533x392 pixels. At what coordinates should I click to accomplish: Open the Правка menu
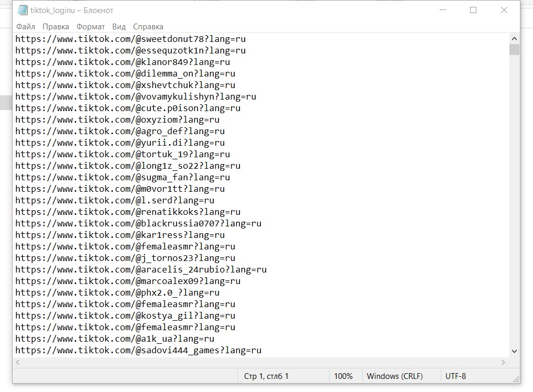pyautogui.click(x=56, y=27)
